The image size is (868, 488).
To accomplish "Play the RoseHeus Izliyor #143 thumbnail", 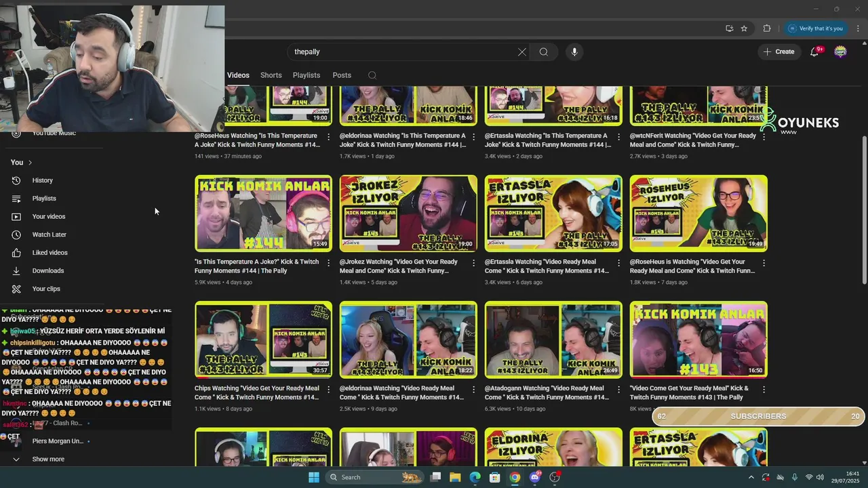I will [698, 213].
